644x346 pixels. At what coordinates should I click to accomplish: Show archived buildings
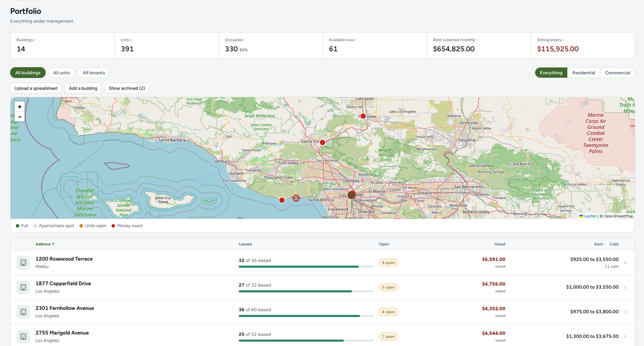127,88
